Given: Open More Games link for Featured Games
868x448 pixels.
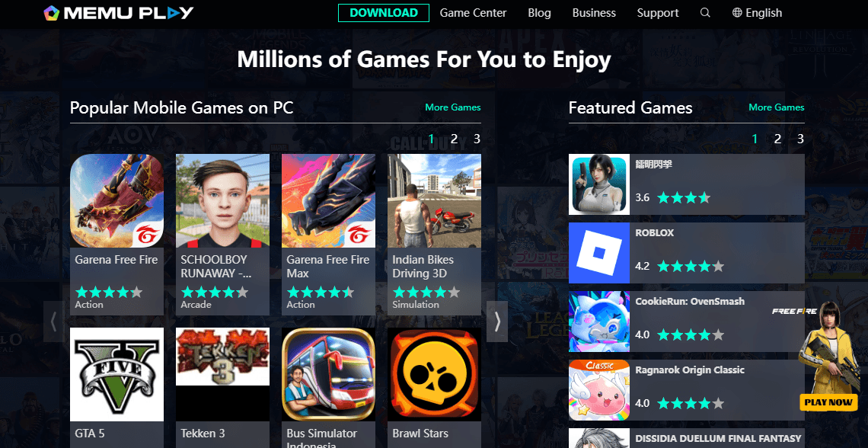Looking at the screenshot, I should (x=776, y=107).
